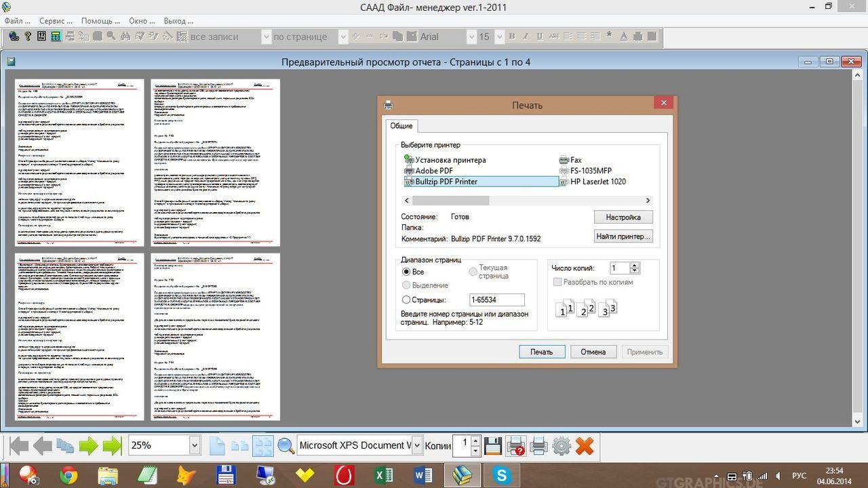Switch to the Общие tab
This screenshot has width=868, height=488.
(402, 126)
